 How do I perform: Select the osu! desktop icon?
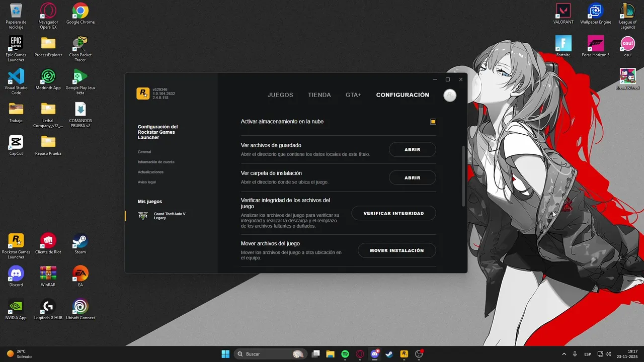[x=628, y=46]
